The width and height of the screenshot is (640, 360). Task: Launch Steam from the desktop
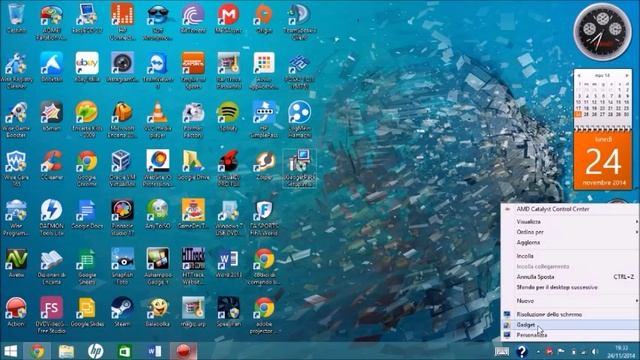click(x=122, y=312)
